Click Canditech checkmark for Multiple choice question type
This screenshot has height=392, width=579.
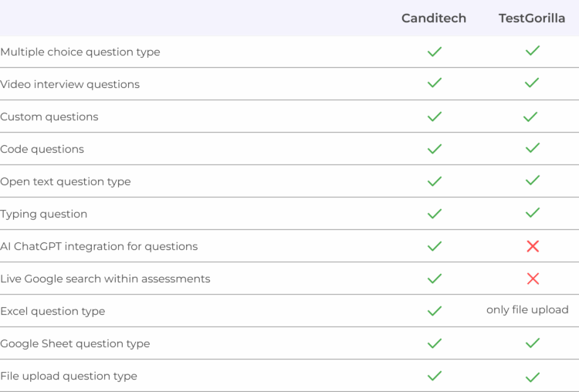click(x=434, y=52)
